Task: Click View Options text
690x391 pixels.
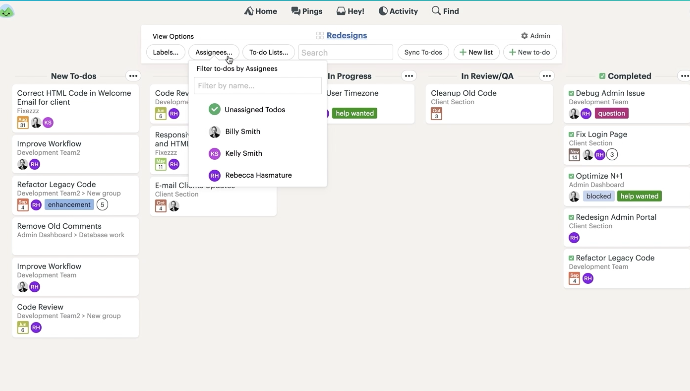Action: [173, 37]
